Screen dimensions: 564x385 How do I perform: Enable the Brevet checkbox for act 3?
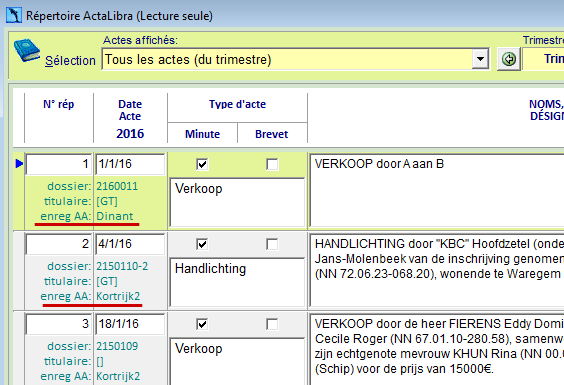(272, 324)
